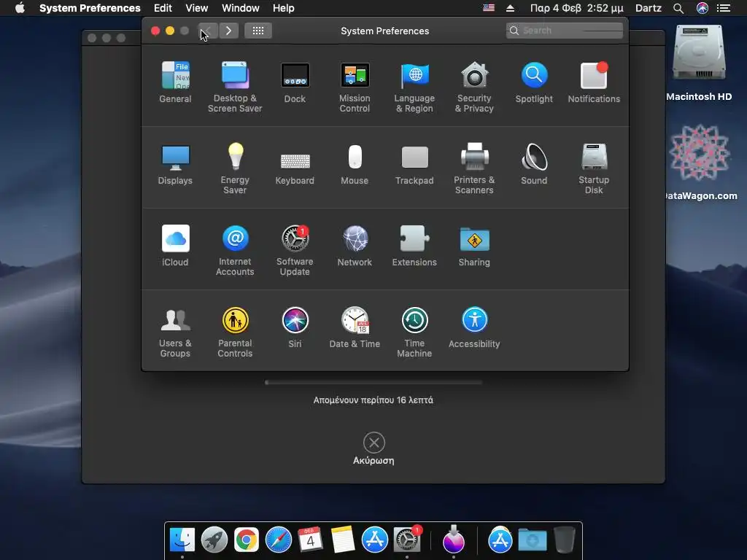The width and height of the screenshot is (747, 560).
Task: Open Users & Groups preferences
Action: point(175,332)
